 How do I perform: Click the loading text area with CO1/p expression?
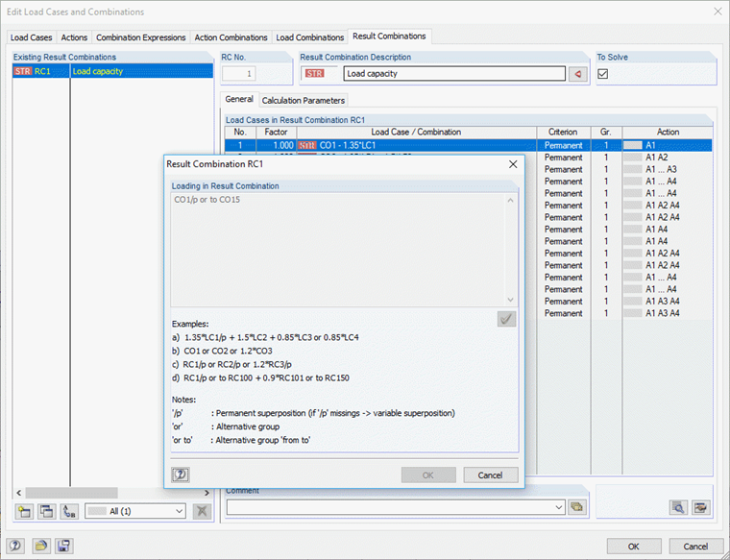click(338, 251)
